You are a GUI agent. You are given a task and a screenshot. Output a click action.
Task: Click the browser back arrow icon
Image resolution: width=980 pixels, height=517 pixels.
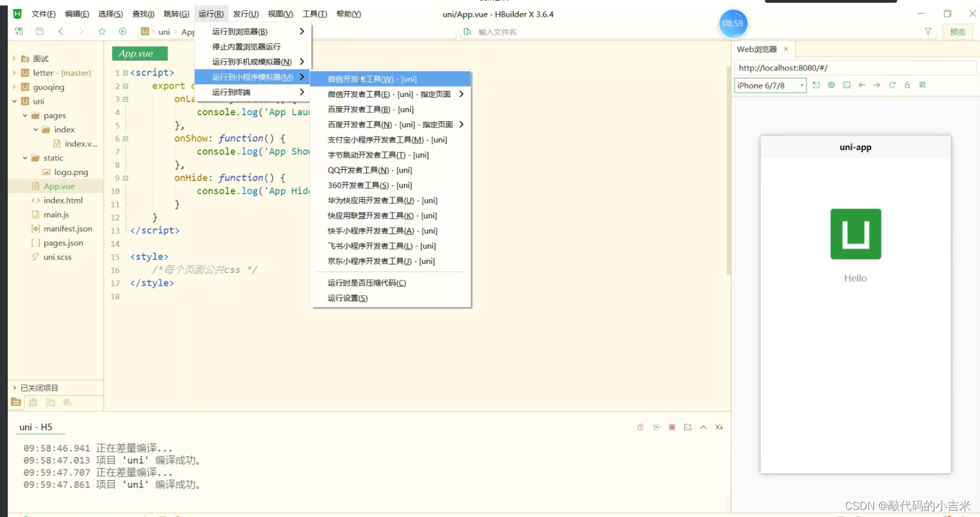(x=862, y=85)
